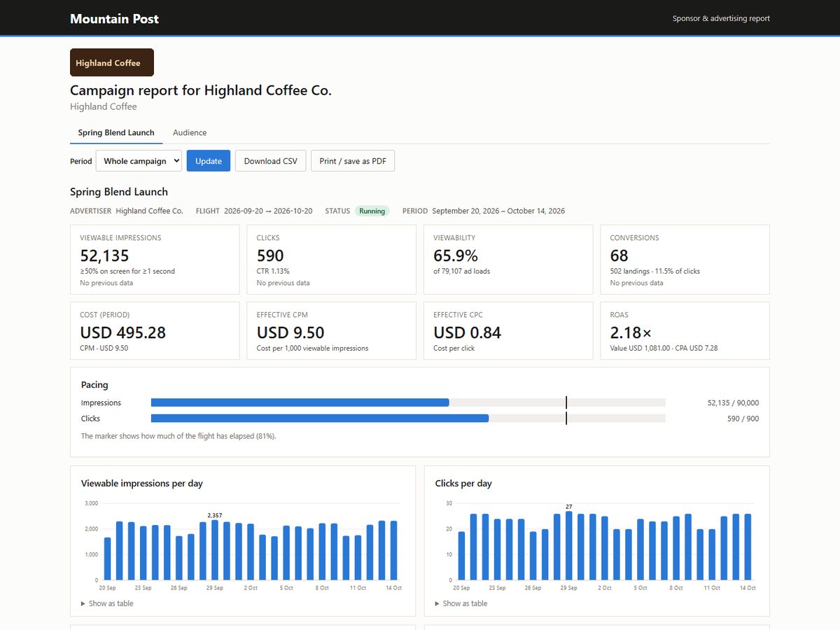The image size is (840, 630).
Task: Click the 590 / 900 pacing text
Action: click(x=743, y=418)
